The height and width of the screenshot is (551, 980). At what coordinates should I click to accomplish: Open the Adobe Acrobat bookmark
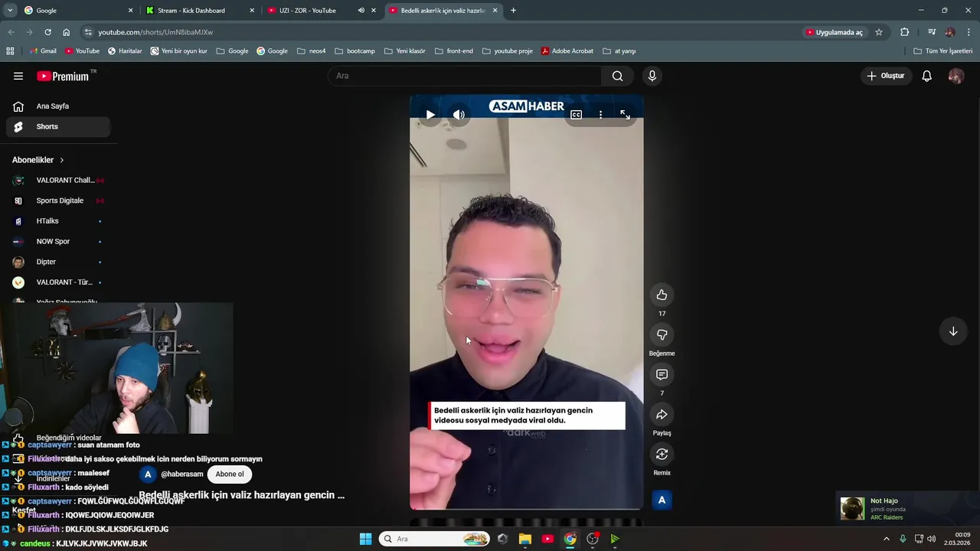tap(567, 51)
